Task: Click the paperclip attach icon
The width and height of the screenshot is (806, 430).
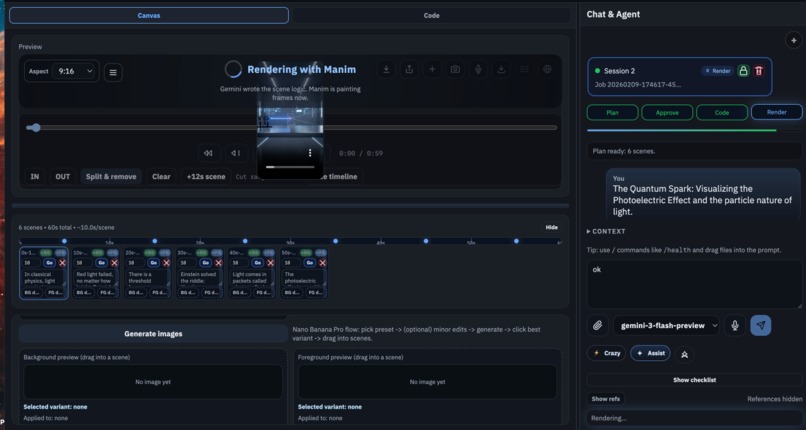Action: [x=597, y=325]
